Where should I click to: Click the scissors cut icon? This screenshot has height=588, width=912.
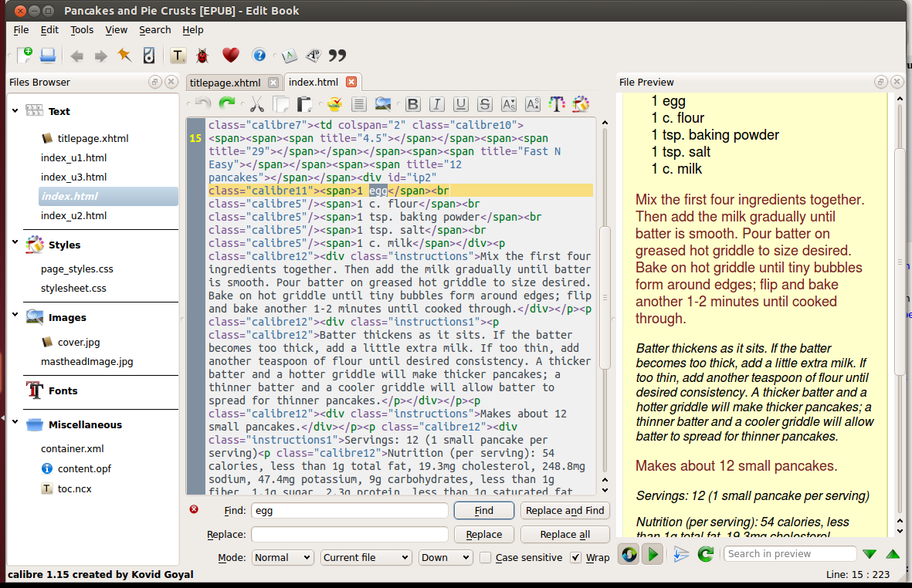(256, 104)
